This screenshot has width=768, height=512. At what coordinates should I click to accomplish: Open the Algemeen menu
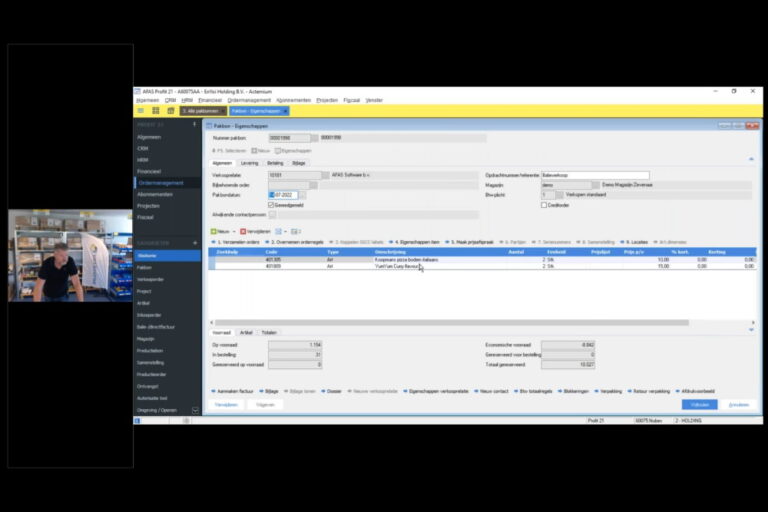[x=147, y=100]
